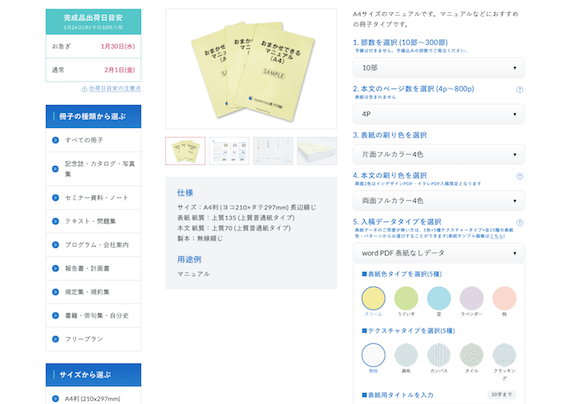The image size is (570, 404).
Task: Open the 出荷日目安の注意点 link
Action: pyautogui.click(x=115, y=88)
